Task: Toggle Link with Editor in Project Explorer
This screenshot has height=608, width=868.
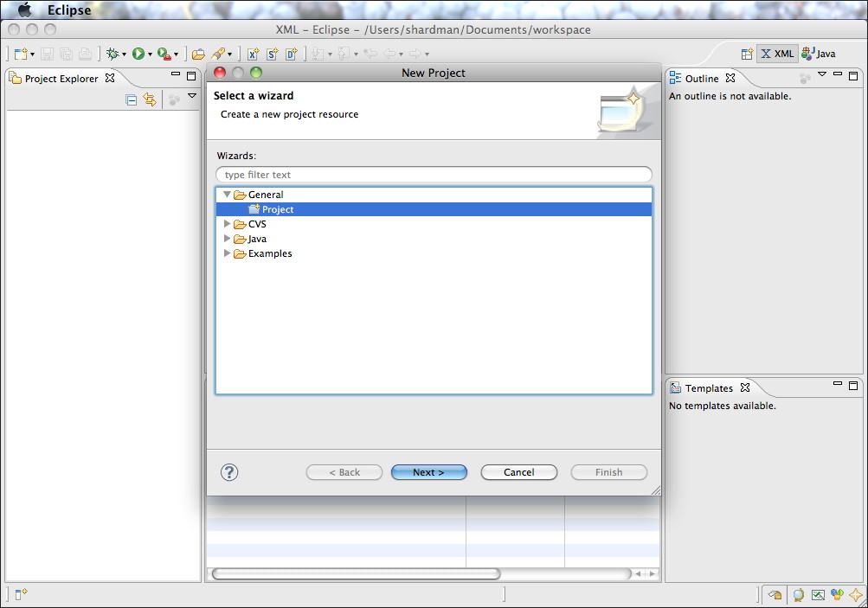Action: coord(150,99)
